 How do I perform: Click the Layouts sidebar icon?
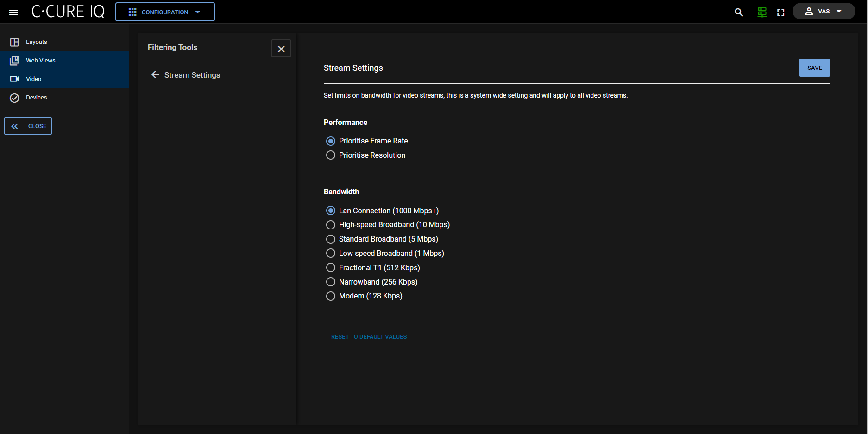pos(14,42)
